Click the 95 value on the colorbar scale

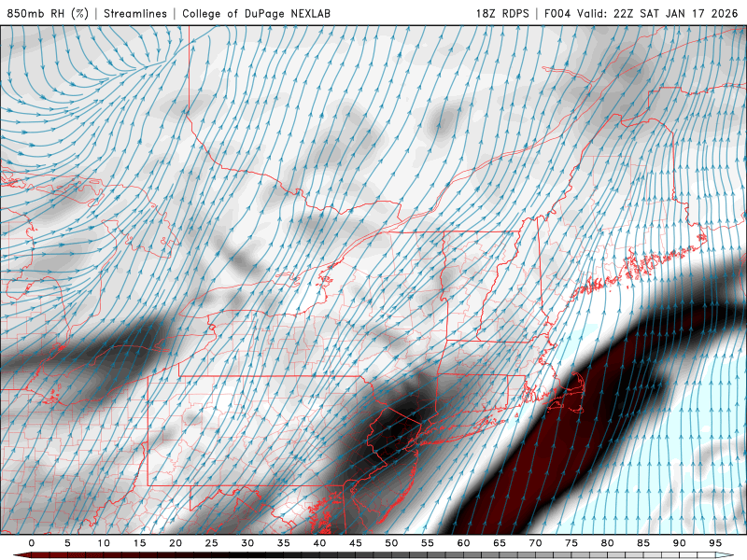tap(715, 543)
